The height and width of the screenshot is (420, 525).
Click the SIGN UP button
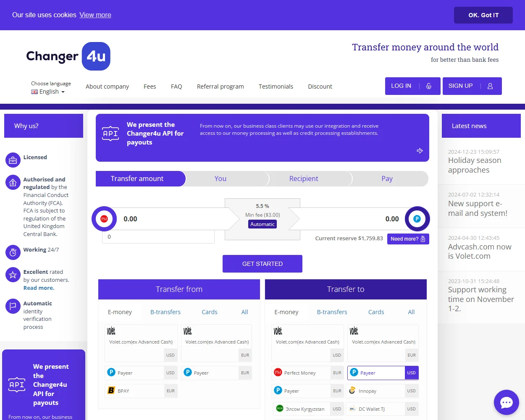pos(472,86)
